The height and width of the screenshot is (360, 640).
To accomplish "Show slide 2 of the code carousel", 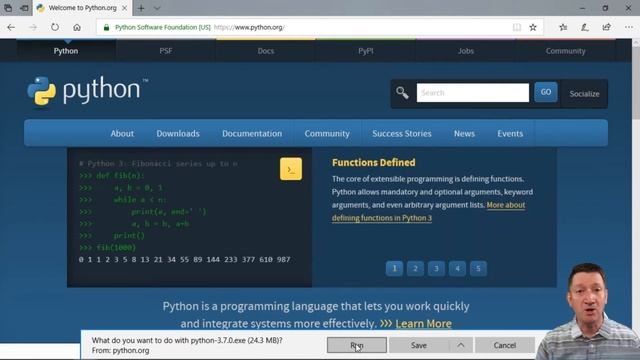I will click(x=415, y=268).
